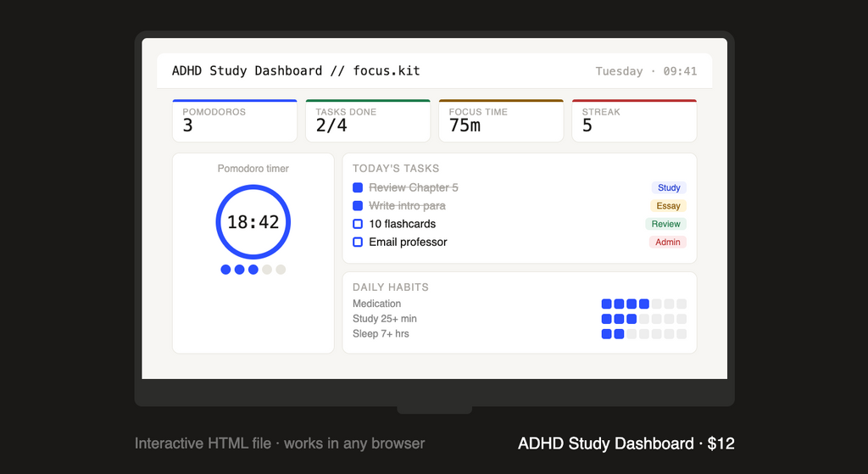Open the Tasks Done stat card
868x474 pixels.
(368, 120)
